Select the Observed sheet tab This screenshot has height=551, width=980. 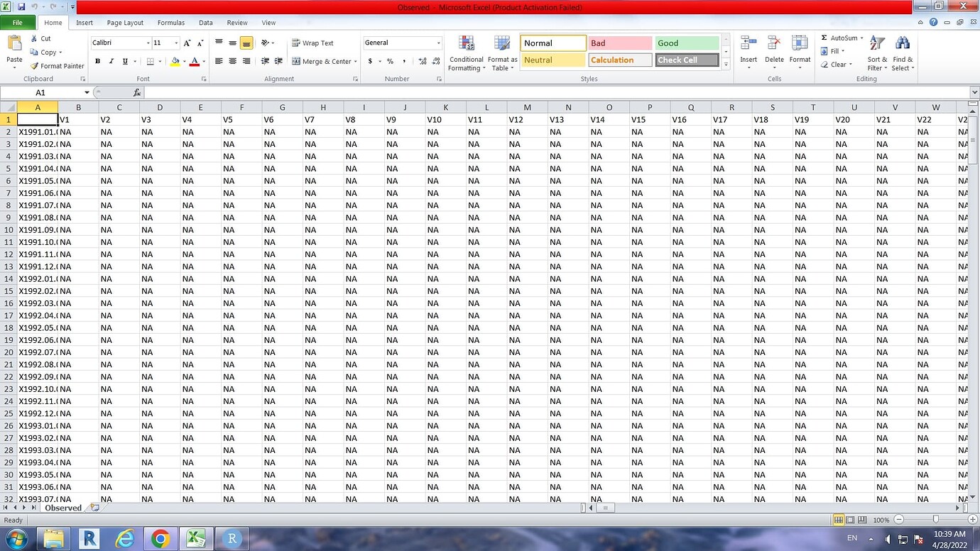63,508
